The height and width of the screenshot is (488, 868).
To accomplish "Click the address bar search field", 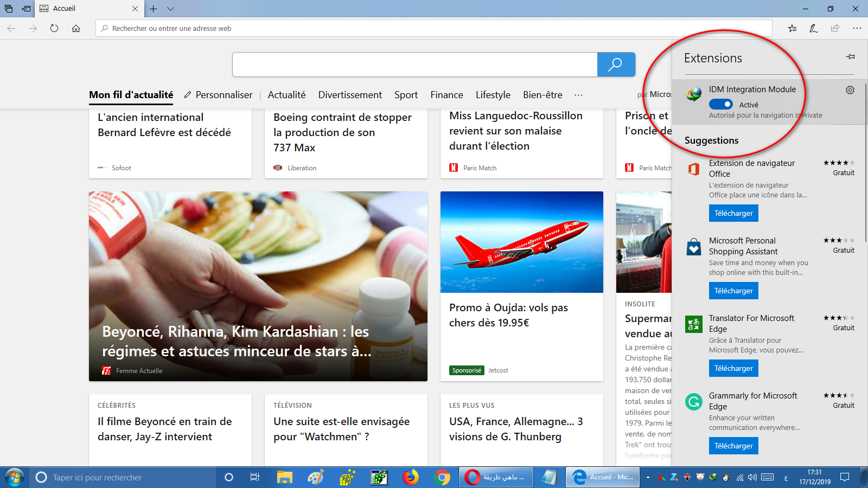I will click(434, 28).
